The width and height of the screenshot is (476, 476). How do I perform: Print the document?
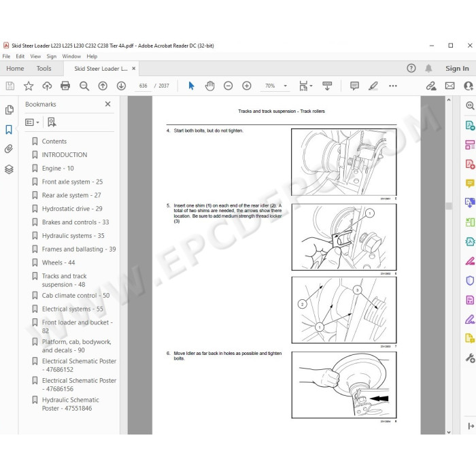pos(65,86)
